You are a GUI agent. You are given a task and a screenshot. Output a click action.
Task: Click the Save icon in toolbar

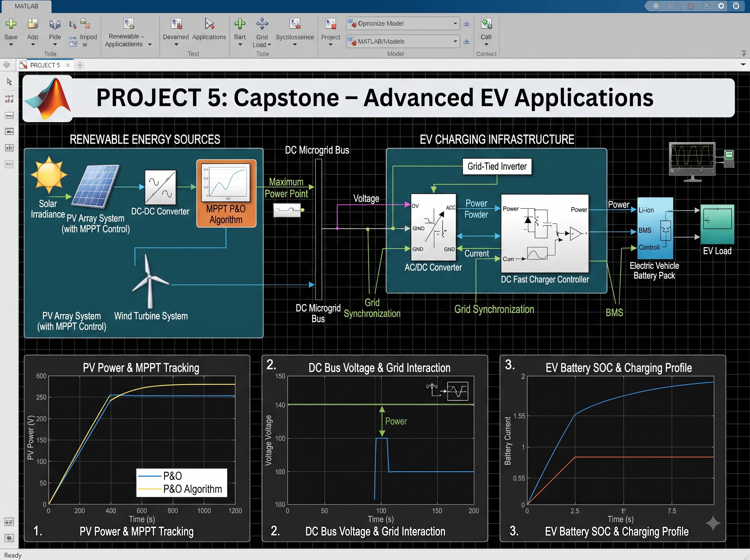[11, 24]
